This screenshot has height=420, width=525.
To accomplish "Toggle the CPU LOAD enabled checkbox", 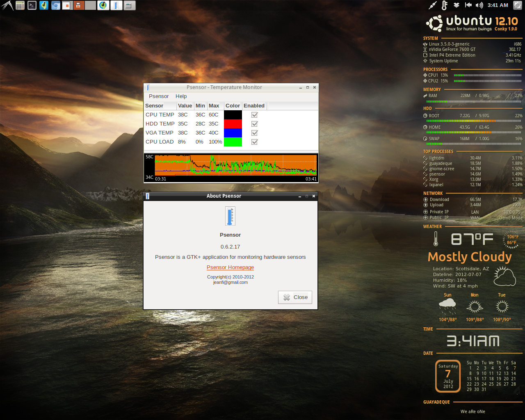I will click(254, 142).
